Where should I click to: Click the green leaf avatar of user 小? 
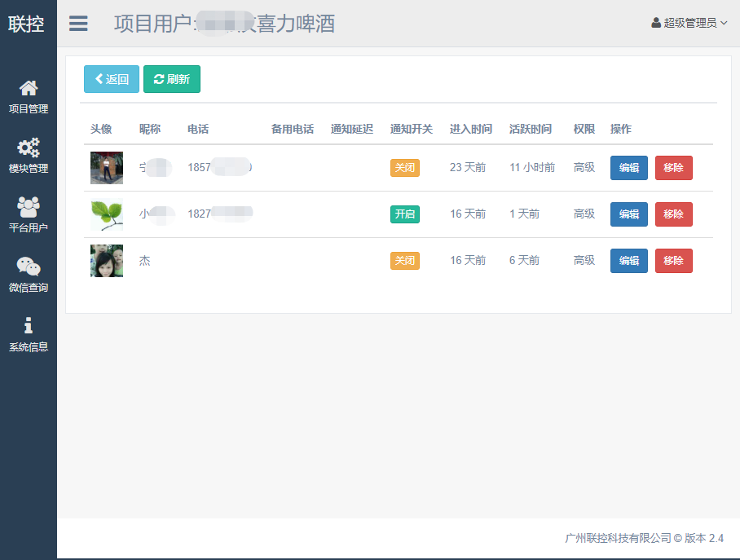coord(106,214)
